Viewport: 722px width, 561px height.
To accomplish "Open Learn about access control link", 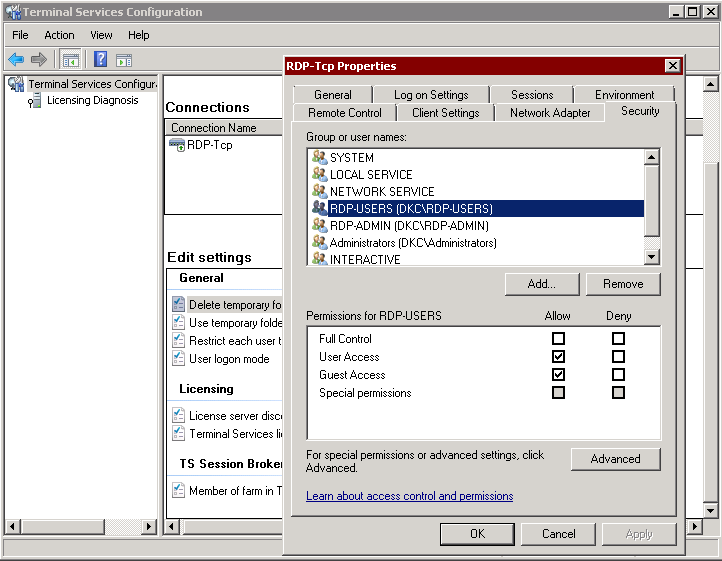I will [409, 496].
